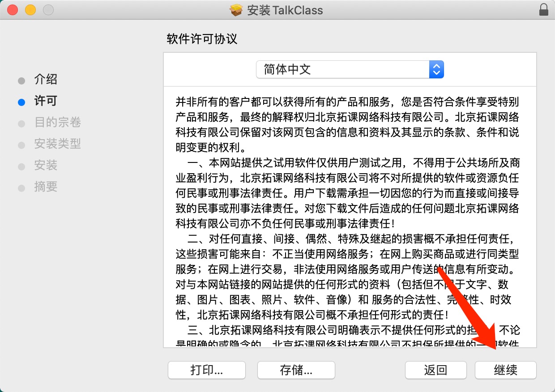
Task: Click 打印... to print the license
Action: click(206, 370)
